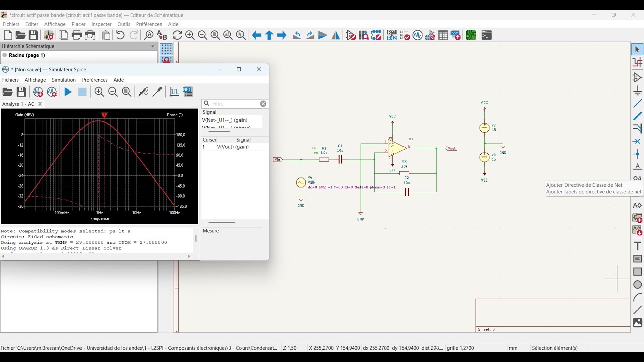The width and height of the screenshot is (644, 362).
Task: Select the No-Connect flag tool
Action: pyautogui.click(x=637, y=142)
